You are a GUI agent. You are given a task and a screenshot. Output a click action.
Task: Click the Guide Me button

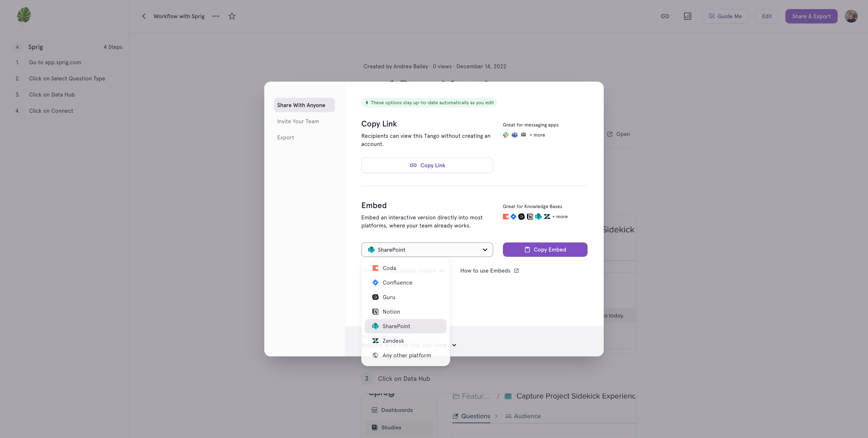coord(725,16)
